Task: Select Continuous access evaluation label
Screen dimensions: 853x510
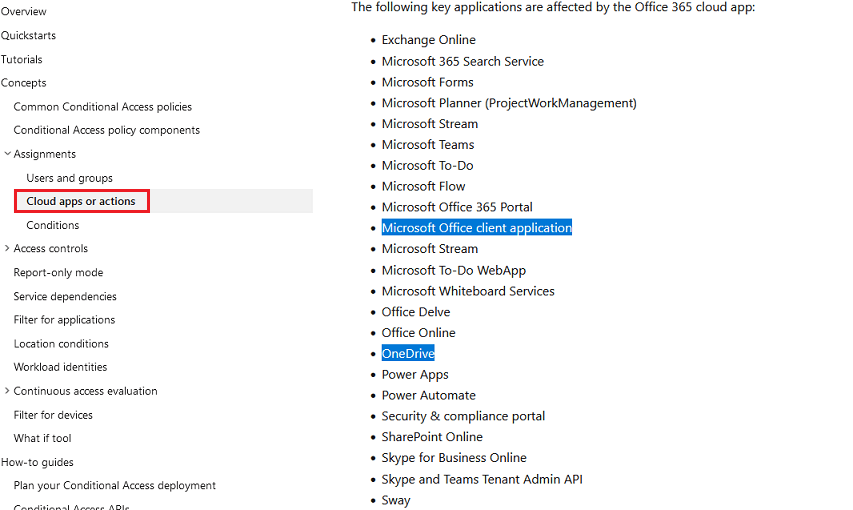Action: 85,391
